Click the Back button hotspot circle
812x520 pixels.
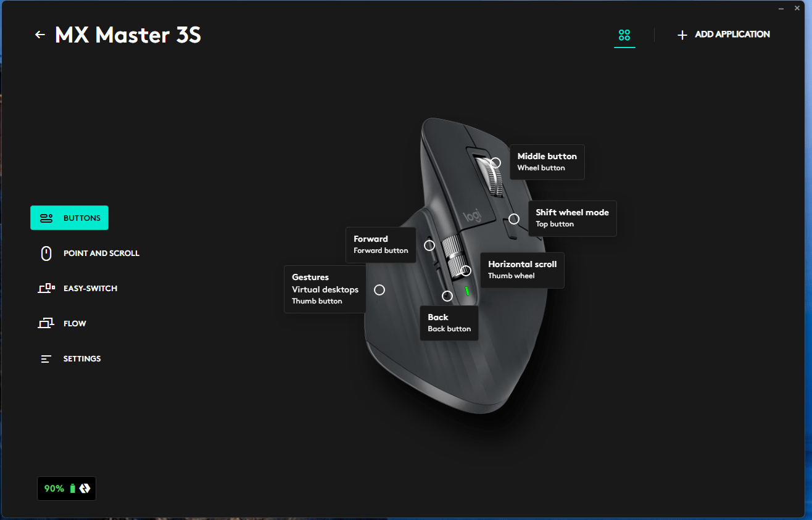pos(447,296)
